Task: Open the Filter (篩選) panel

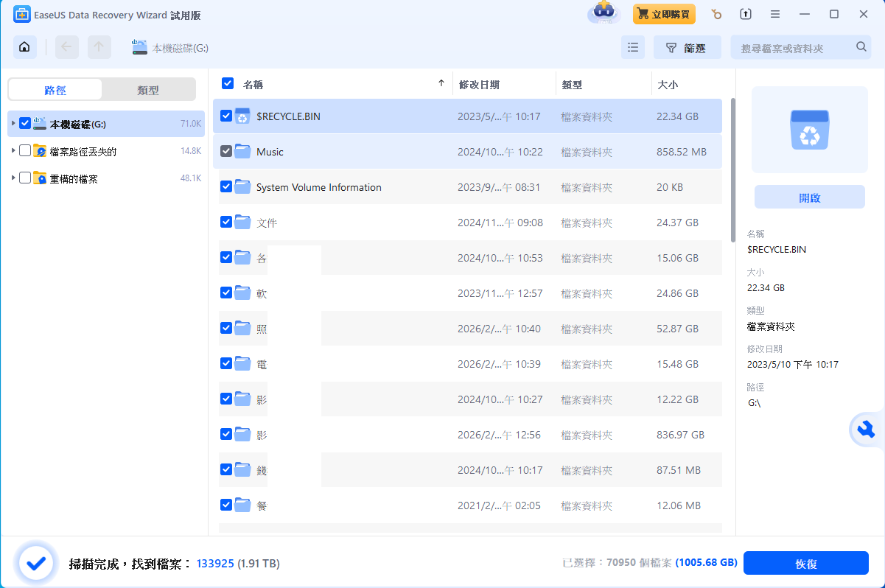Action: click(687, 46)
